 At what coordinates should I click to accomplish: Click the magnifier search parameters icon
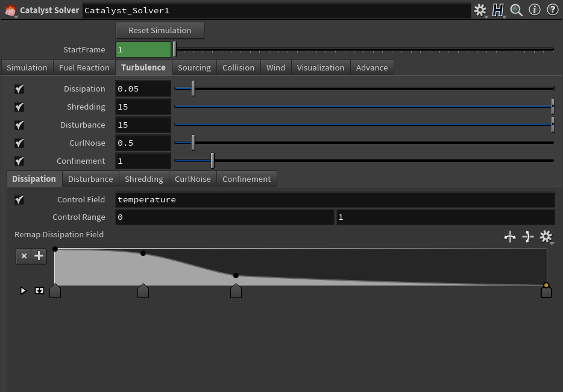point(517,10)
